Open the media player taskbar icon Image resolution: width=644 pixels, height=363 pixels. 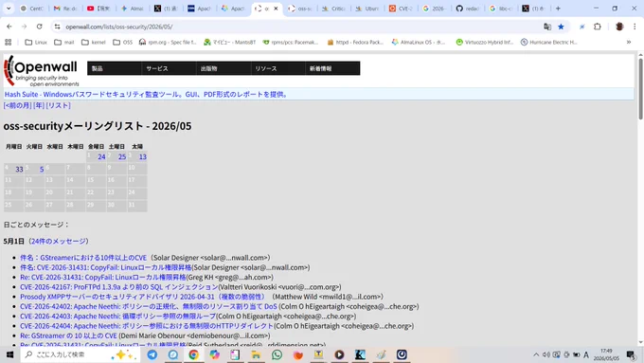[339, 354]
